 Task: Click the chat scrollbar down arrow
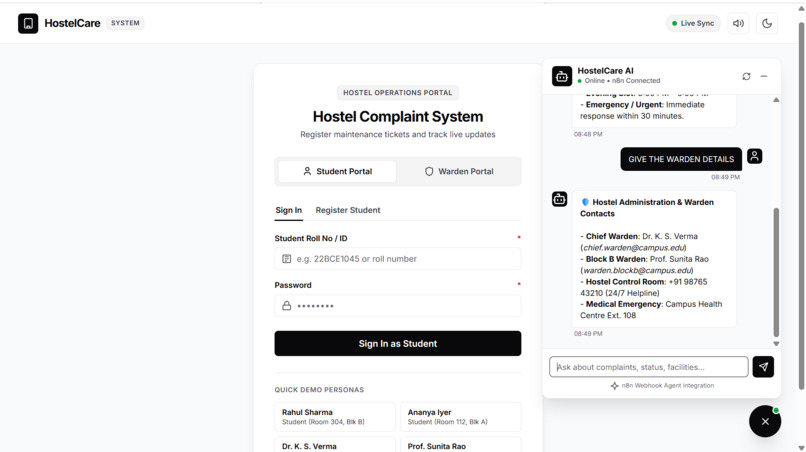[776, 343]
